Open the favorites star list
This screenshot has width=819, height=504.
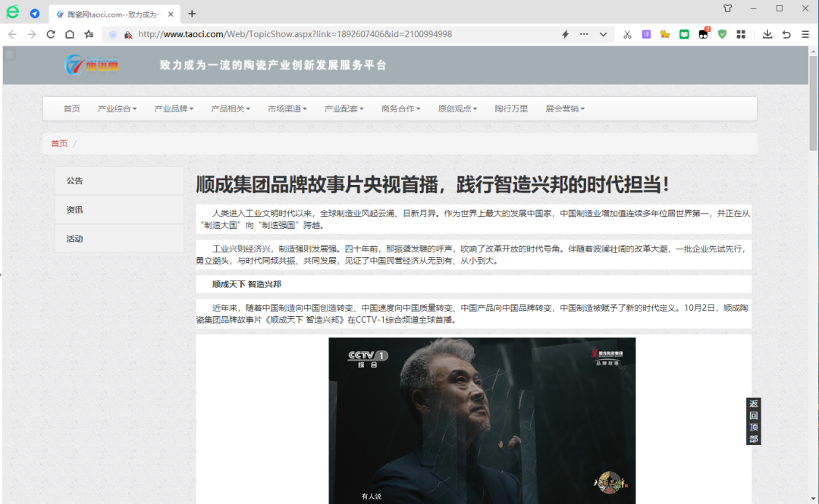(x=89, y=34)
